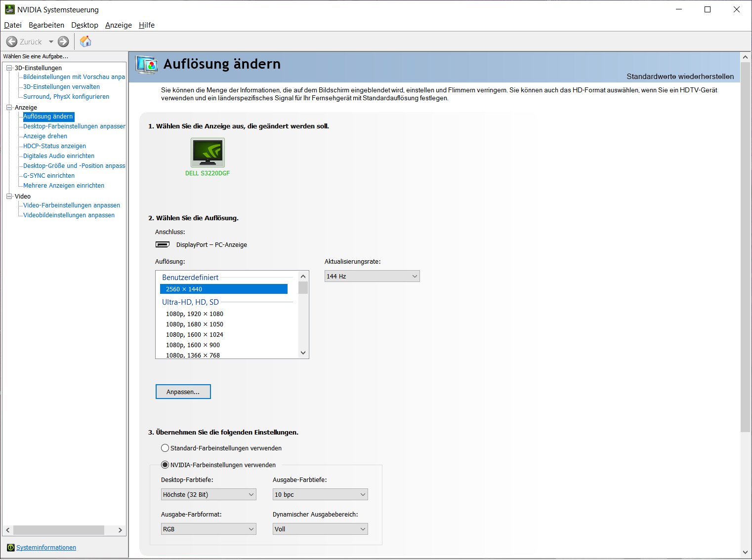Select NVIDIA-Farbeinstellungen verwenden radio button
The image size is (752, 560).
(165, 465)
